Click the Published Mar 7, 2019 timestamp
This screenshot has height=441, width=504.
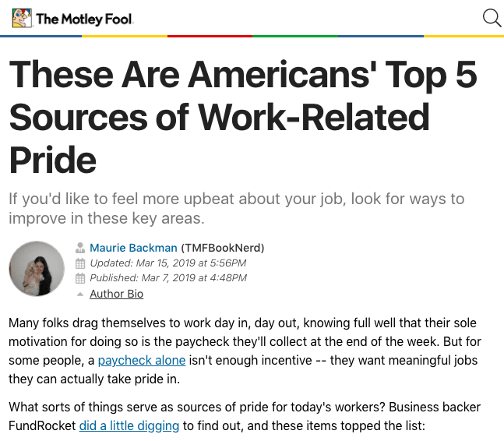[x=168, y=278]
